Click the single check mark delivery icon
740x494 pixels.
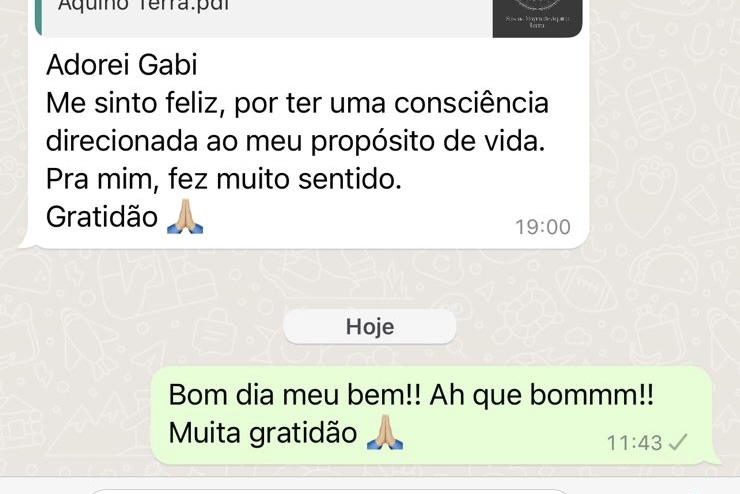point(678,443)
